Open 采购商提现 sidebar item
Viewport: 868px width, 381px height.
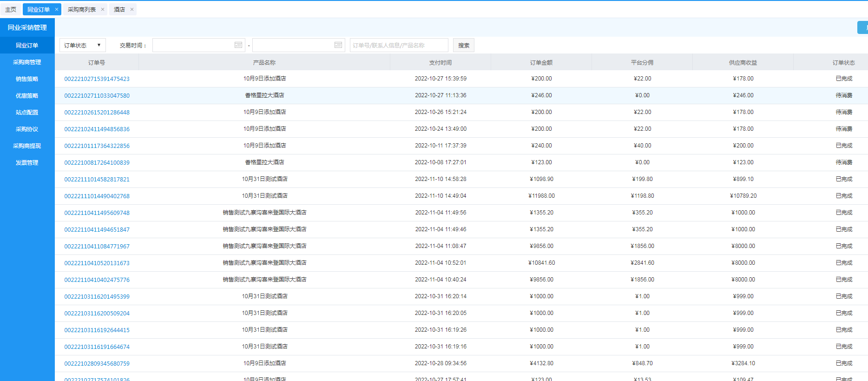pos(27,146)
